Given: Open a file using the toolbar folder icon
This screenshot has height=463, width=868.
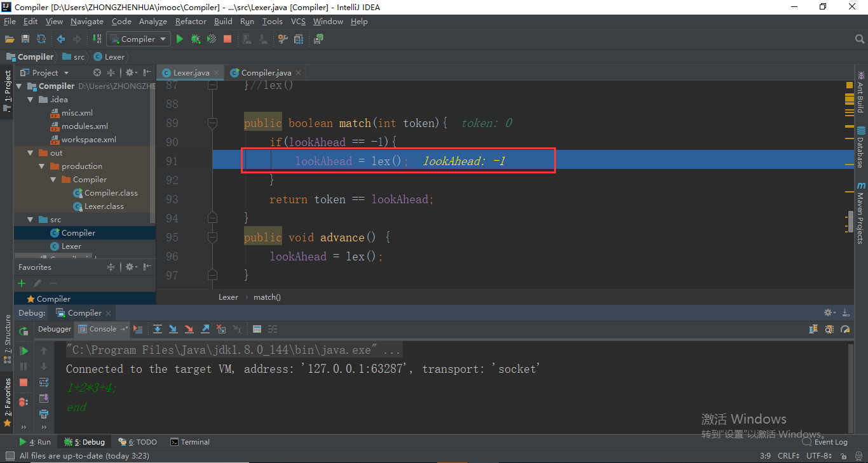Looking at the screenshot, I should tap(10, 39).
